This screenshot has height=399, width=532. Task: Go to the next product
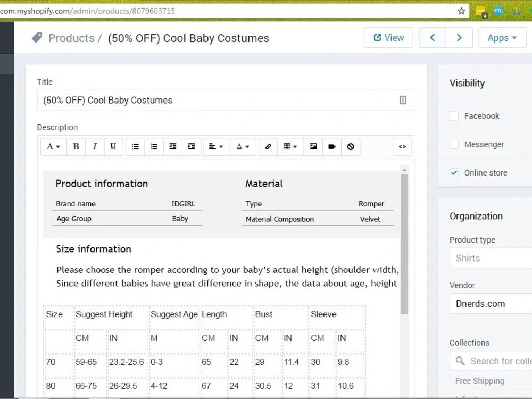pyautogui.click(x=459, y=38)
